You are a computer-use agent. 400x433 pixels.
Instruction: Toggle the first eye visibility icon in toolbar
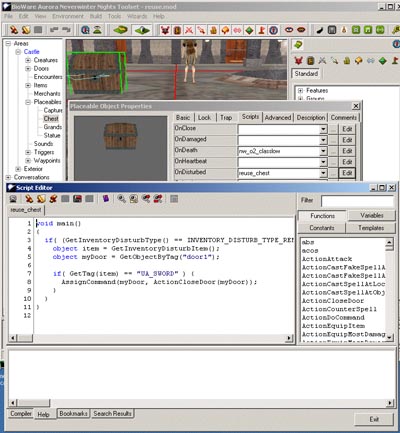(289, 30)
